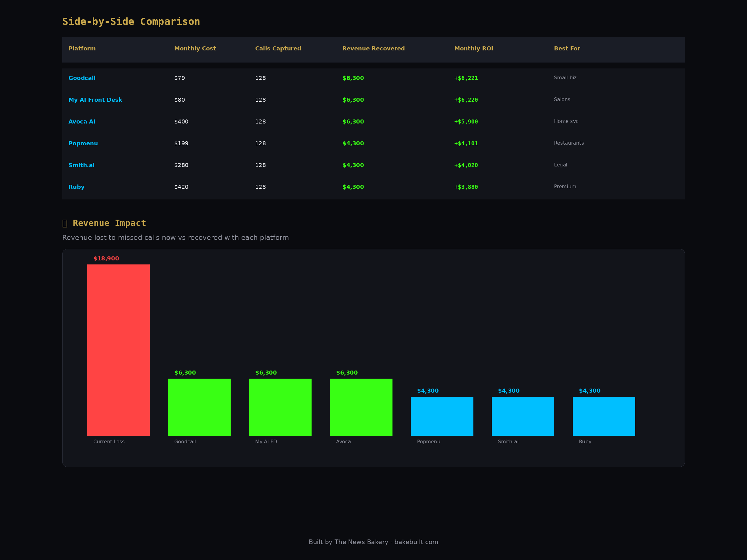Click the Goodcall platform name
This screenshot has height=560, width=747.
pos(82,78)
